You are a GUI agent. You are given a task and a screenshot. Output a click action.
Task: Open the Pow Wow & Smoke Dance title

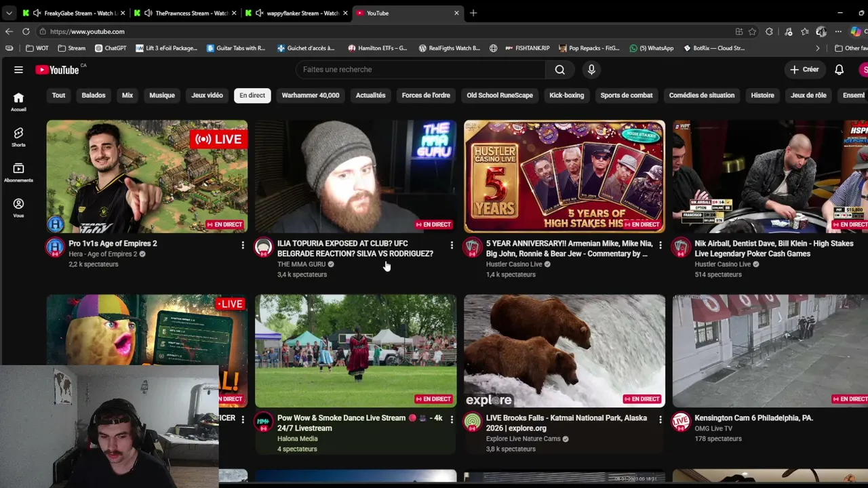[x=359, y=423]
